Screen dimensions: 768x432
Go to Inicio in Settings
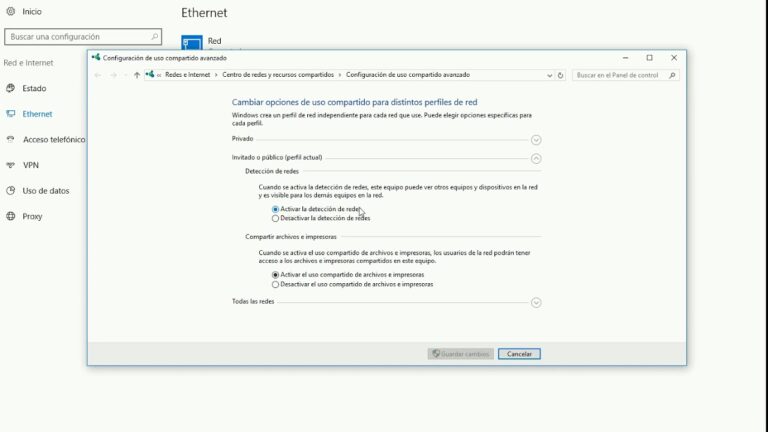coord(32,11)
